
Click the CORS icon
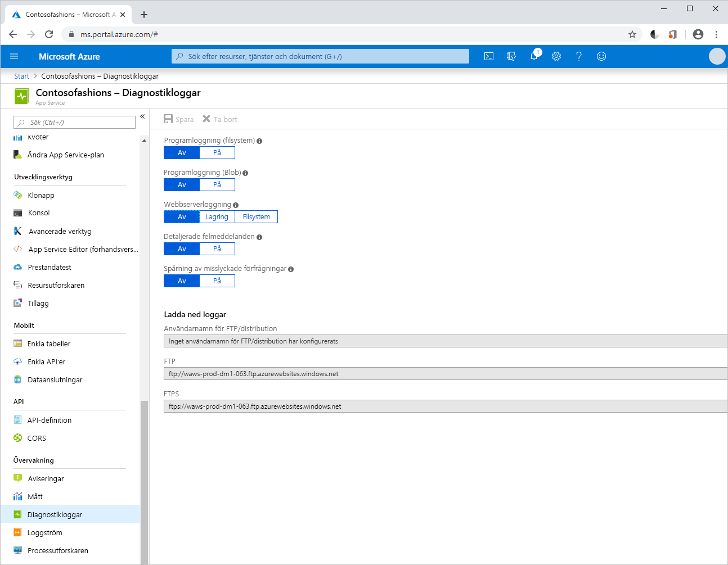pos(17,438)
